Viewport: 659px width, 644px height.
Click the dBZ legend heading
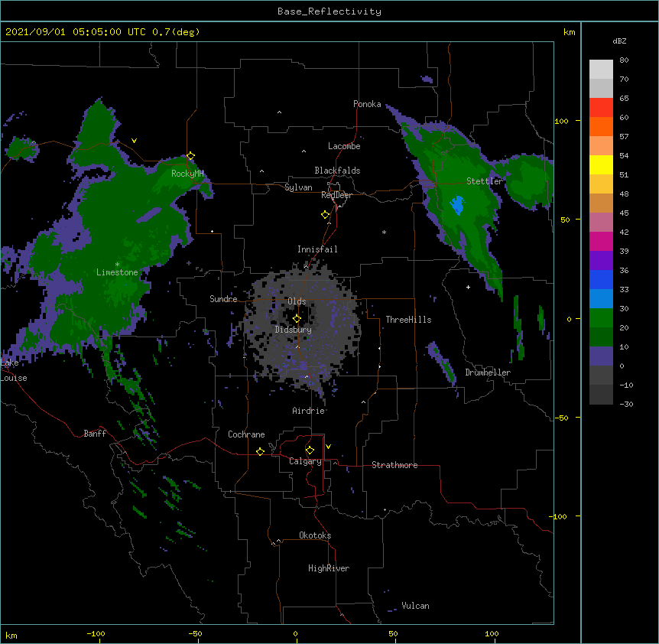click(619, 41)
